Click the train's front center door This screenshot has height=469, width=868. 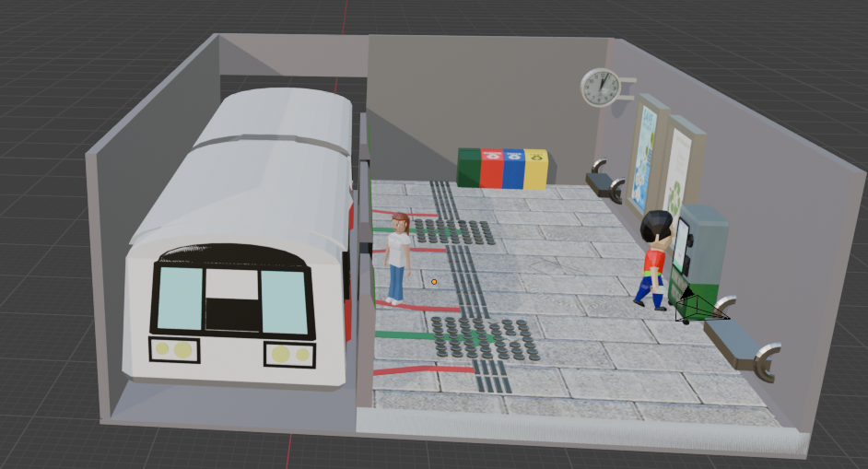pyautogui.click(x=231, y=300)
